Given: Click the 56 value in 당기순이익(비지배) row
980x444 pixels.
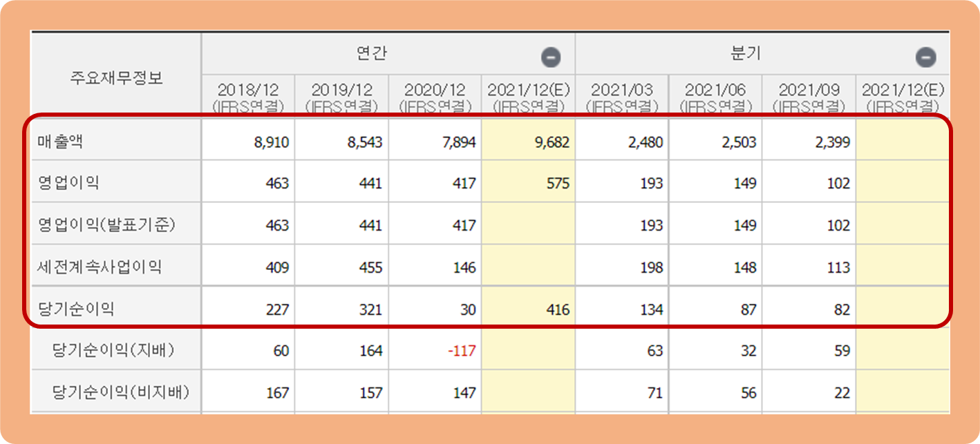Looking at the screenshot, I should [x=748, y=393].
